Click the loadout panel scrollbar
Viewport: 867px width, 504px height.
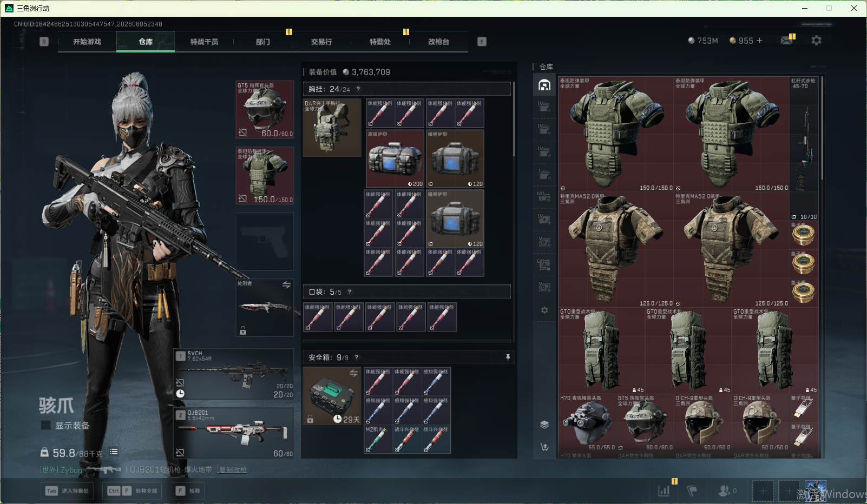514,119
